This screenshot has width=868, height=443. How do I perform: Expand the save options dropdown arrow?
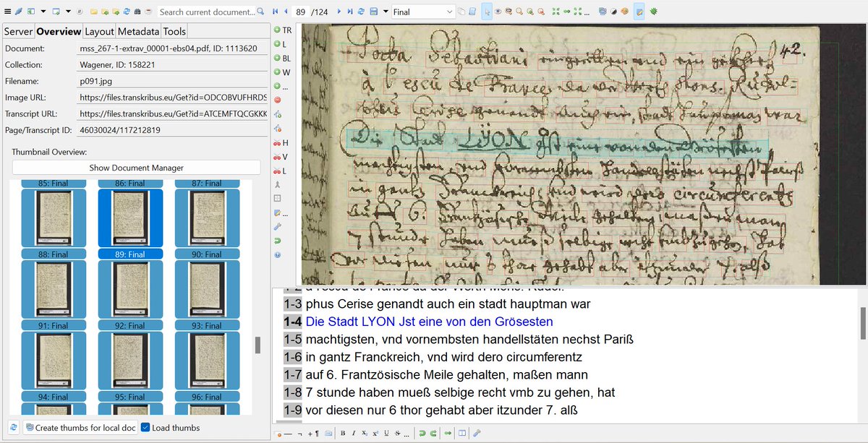pyautogui.click(x=385, y=12)
